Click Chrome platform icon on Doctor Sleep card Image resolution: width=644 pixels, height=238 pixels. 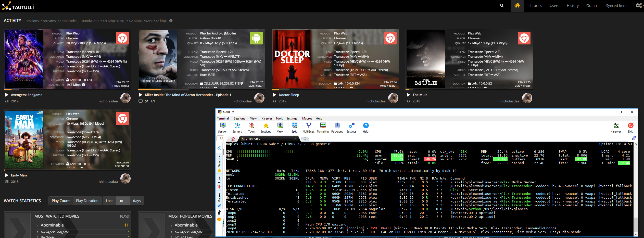(x=390, y=38)
